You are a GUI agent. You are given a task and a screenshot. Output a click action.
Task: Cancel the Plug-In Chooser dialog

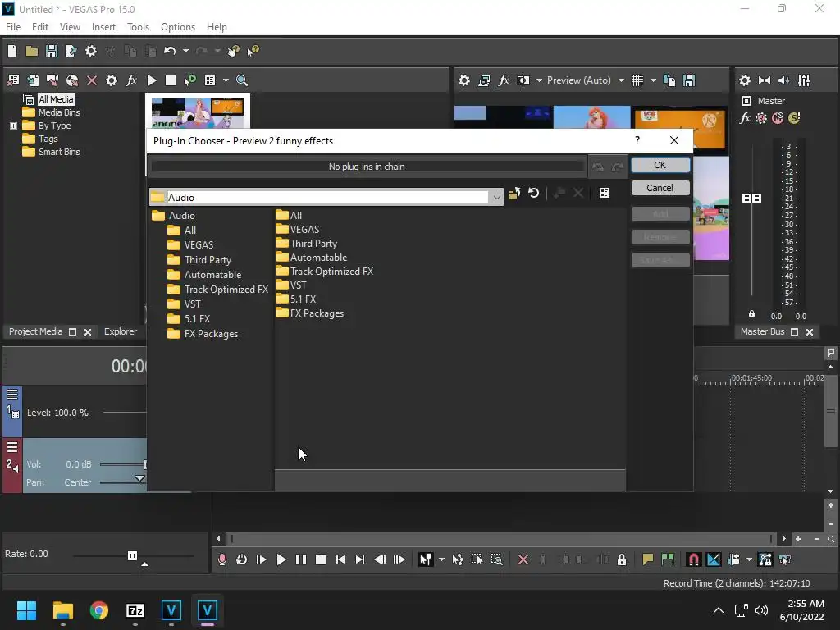tap(660, 188)
